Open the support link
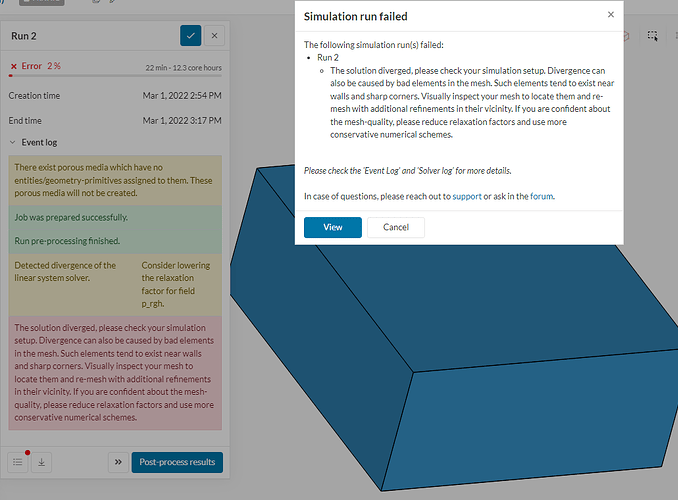This screenshot has height=500, width=678. point(467,196)
